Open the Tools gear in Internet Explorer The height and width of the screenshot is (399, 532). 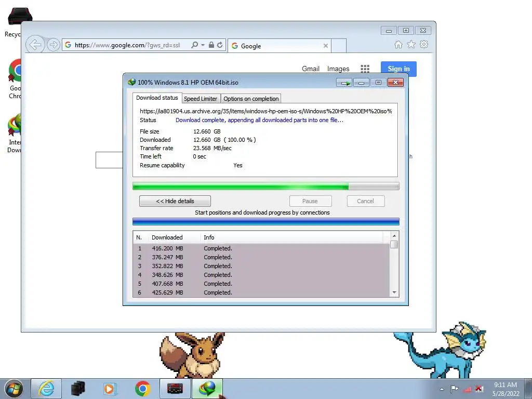[424, 45]
